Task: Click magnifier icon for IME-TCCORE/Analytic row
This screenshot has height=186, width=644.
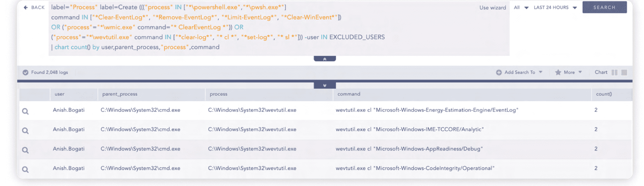Action: click(x=25, y=131)
